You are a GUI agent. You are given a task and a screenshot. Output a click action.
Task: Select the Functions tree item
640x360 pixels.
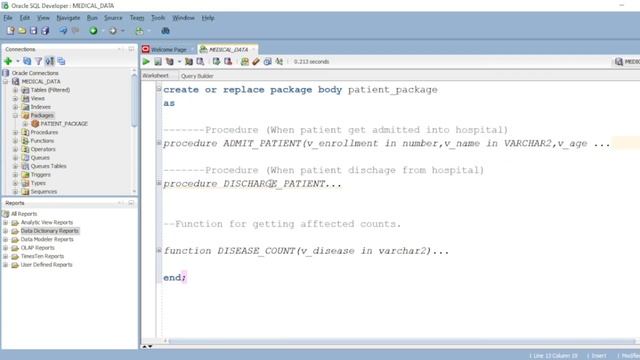tap(42, 141)
